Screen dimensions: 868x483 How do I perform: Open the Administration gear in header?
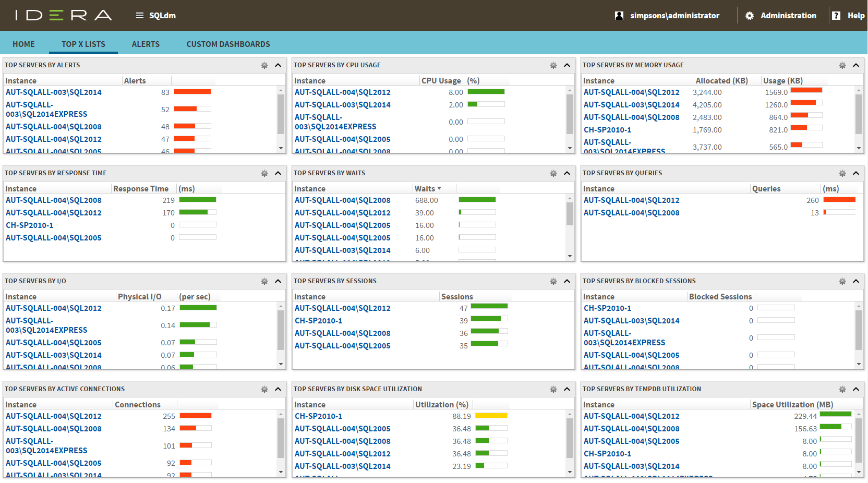(x=750, y=16)
